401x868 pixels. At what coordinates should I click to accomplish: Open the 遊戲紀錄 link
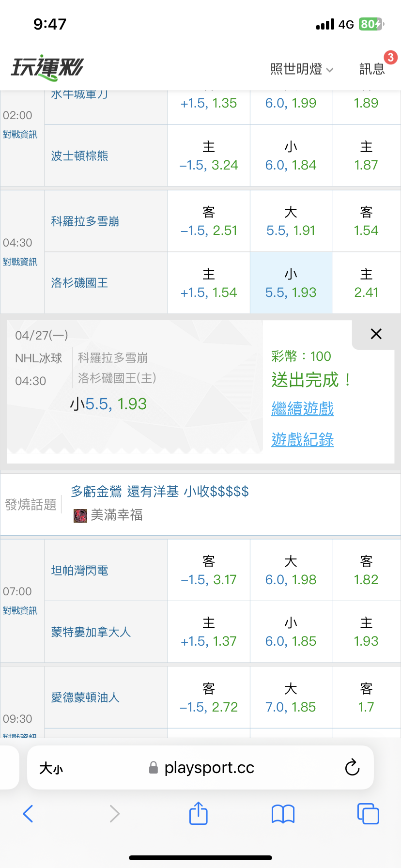(303, 439)
